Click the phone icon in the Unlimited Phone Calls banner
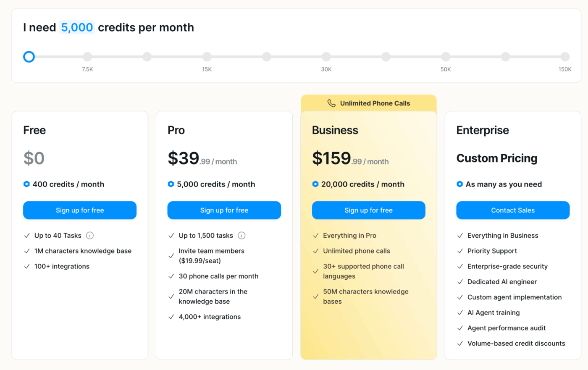This screenshot has height=370, width=588. coord(331,103)
